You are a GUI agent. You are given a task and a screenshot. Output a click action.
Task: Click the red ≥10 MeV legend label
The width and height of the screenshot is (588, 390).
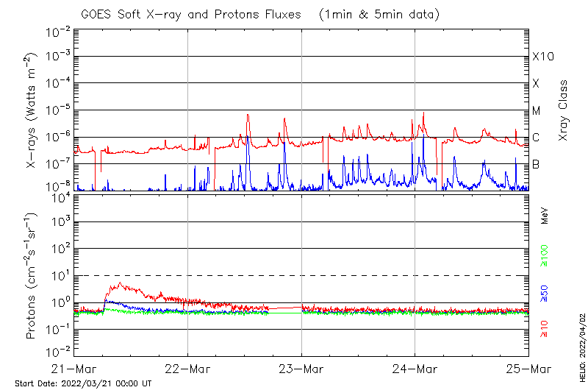(x=545, y=330)
